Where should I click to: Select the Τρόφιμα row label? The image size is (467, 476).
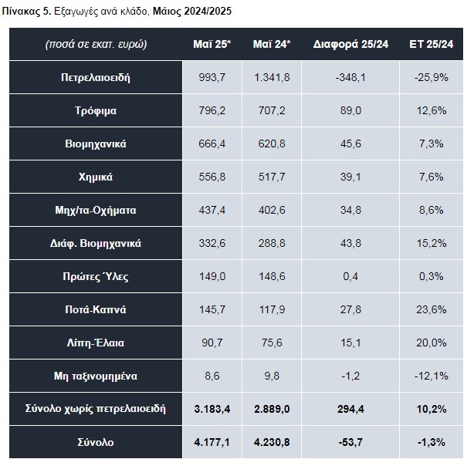(96, 110)
